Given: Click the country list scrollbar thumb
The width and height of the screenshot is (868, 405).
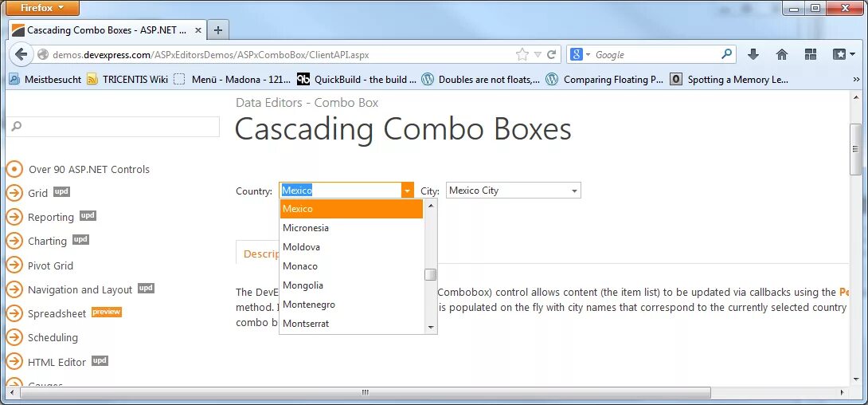Looking at the screenshot, I should point(431,274).
